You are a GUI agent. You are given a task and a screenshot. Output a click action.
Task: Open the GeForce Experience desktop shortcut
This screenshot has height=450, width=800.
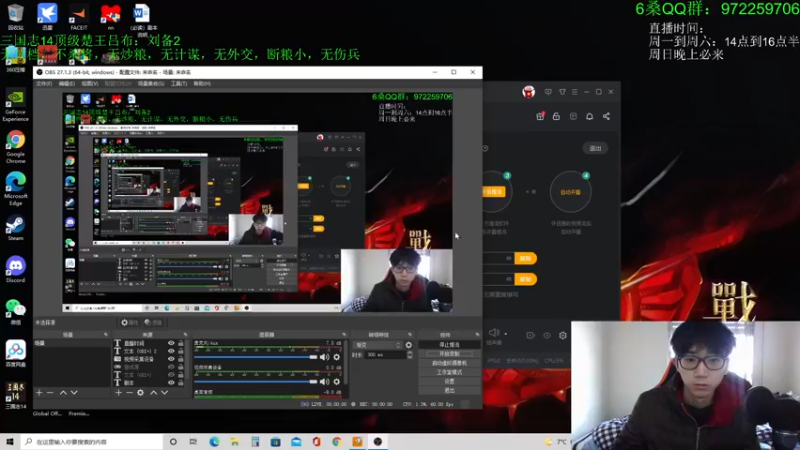click(x=15, y=105)
